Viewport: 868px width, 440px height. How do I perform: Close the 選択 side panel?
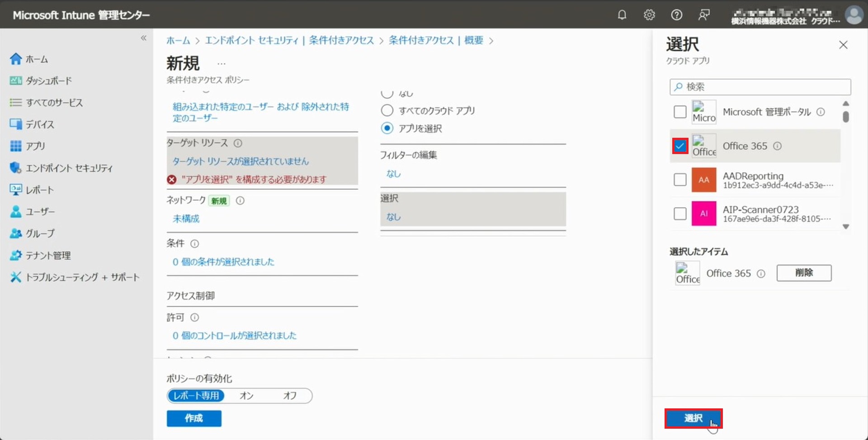[843, 45]
